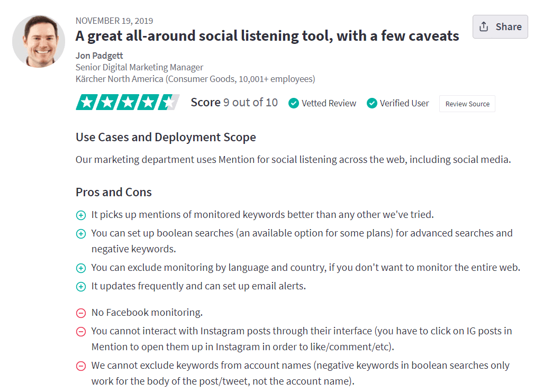Click plus icon beside 'exclude monitoring by language'
The height and width of the screenshot is (392, 543).
pos(80,268)
